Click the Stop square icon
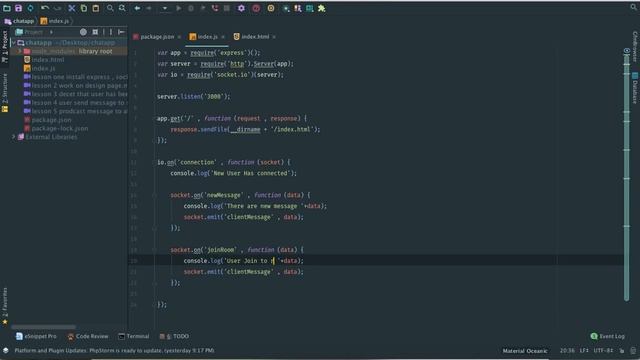This screenshot has height=360, width=640. pos(227,8)
